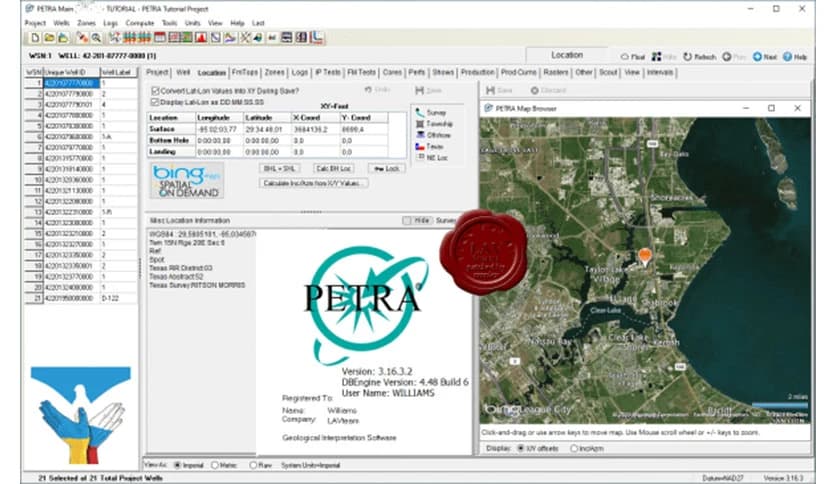Open the Scout tab
Image resolution: width=836 pixels, height=484 pixels.
[608, 72]
